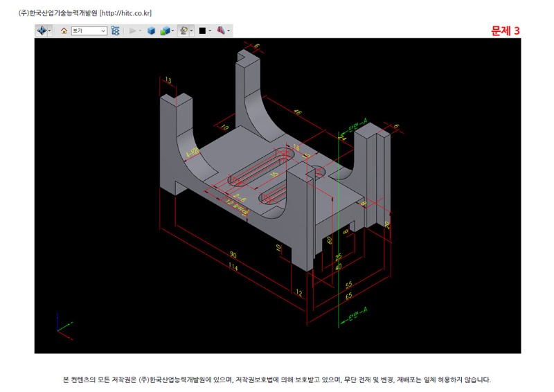This screenshot has width=554, height=392.
Task: Click the single blue cube projection icon
Action: pos(151,30)
